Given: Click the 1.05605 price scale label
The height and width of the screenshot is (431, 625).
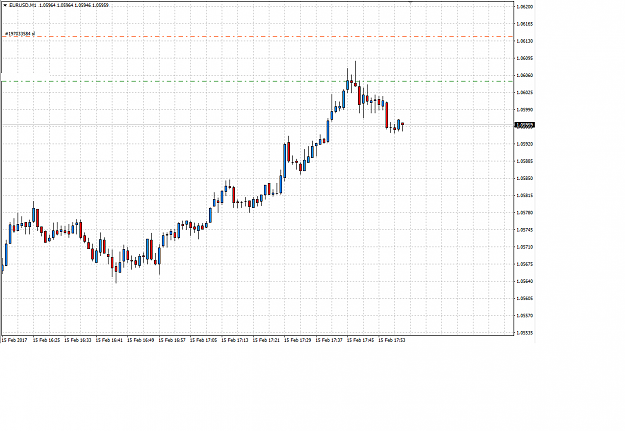Looking at the screenshot, I should pyautogui.click(x=525, y=299).
